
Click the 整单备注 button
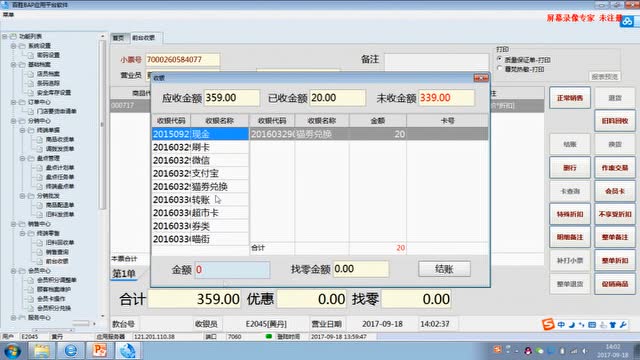point(615,237)
